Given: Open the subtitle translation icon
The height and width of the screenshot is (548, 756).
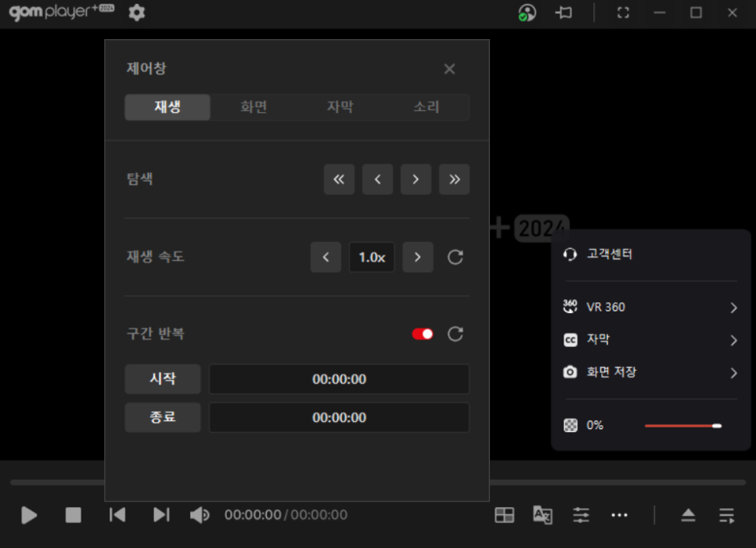Looking at the screenshot, I should click(x=542, y=515).
